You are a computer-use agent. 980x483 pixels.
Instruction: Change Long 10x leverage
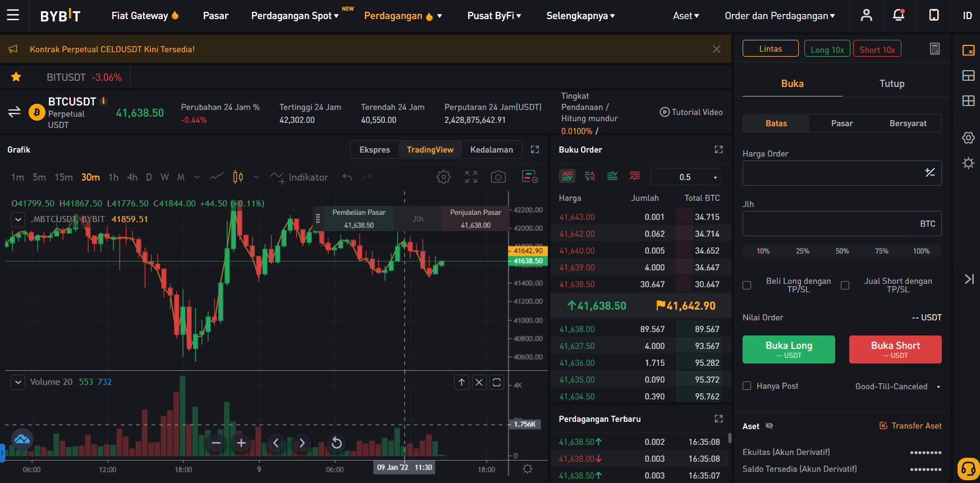point(827,49)
